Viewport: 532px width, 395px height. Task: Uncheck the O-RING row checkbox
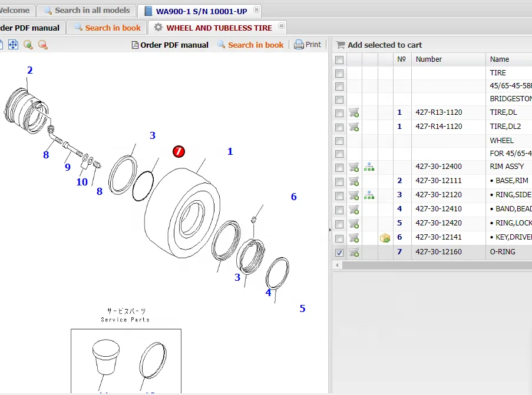(339, 253)
